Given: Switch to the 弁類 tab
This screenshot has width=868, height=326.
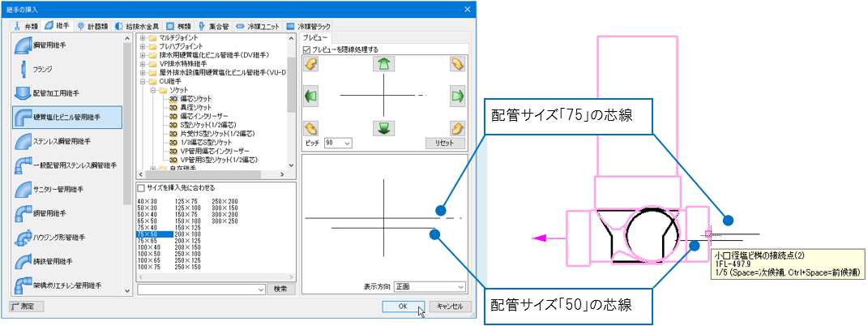Looking at the screenshot, I should coord(27,26).
